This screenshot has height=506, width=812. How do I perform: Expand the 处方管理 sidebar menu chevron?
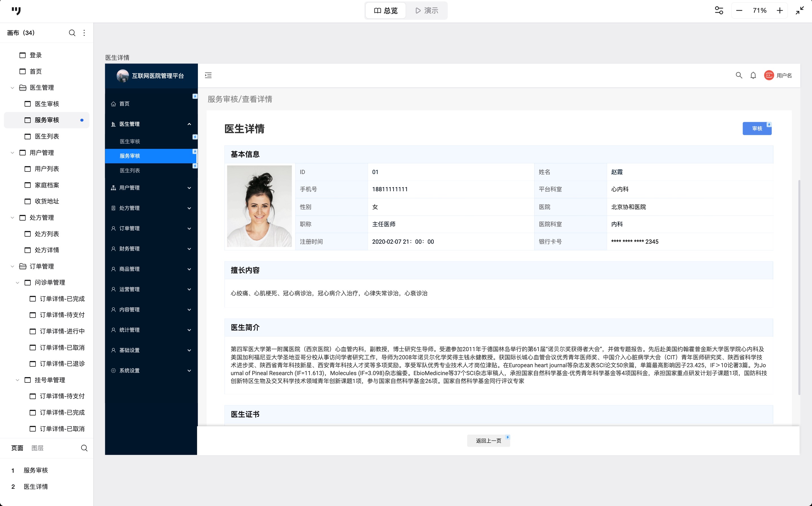click(x=189, y=208)
